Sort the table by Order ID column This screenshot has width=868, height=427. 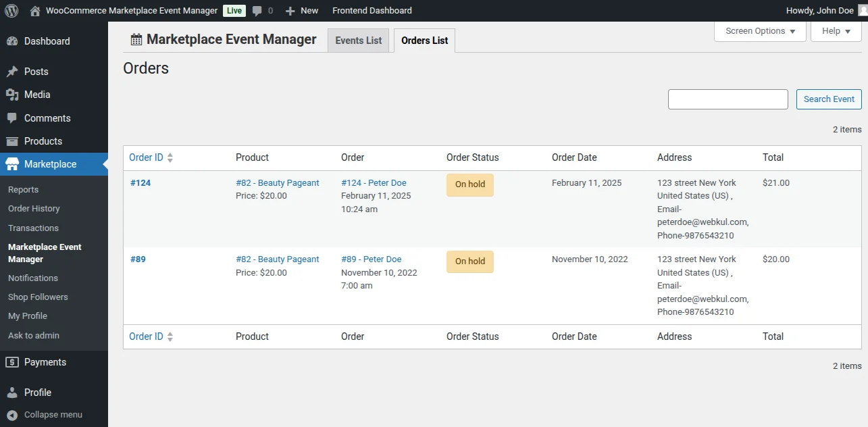(x=146, y=157)
